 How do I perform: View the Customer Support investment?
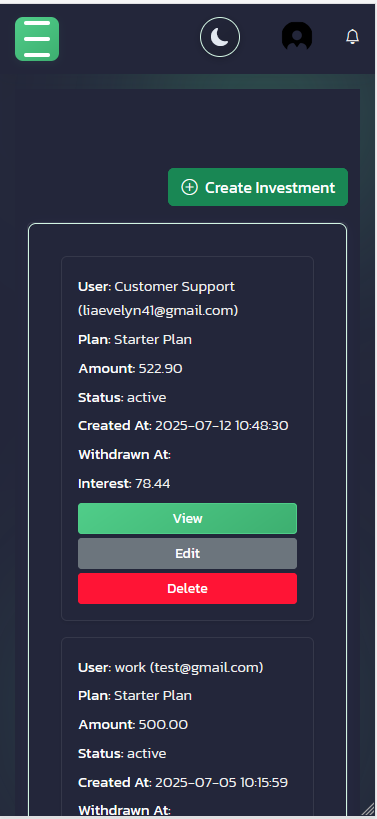click(x=187, y=519)
